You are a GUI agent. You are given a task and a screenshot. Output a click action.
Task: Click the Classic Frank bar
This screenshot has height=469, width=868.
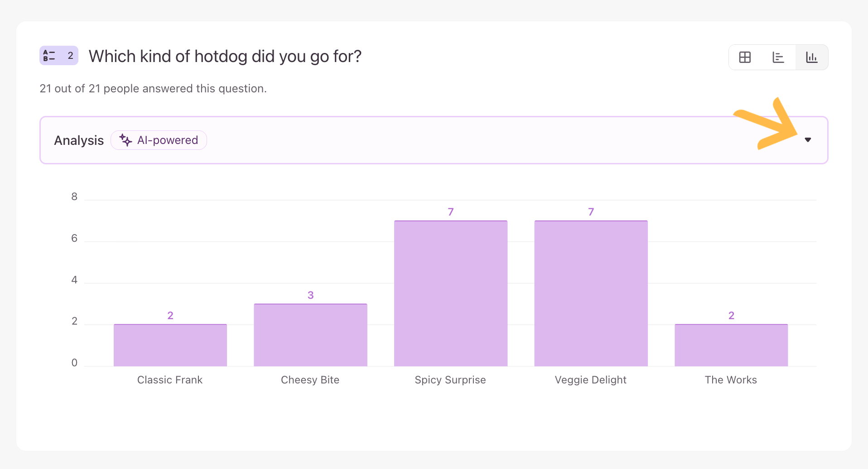(170, 345)
